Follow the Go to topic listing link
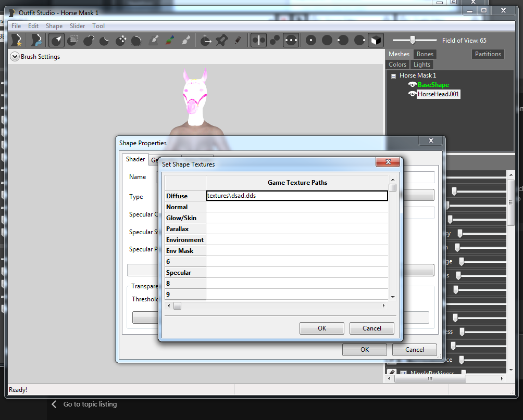 [x=90, y=404]
